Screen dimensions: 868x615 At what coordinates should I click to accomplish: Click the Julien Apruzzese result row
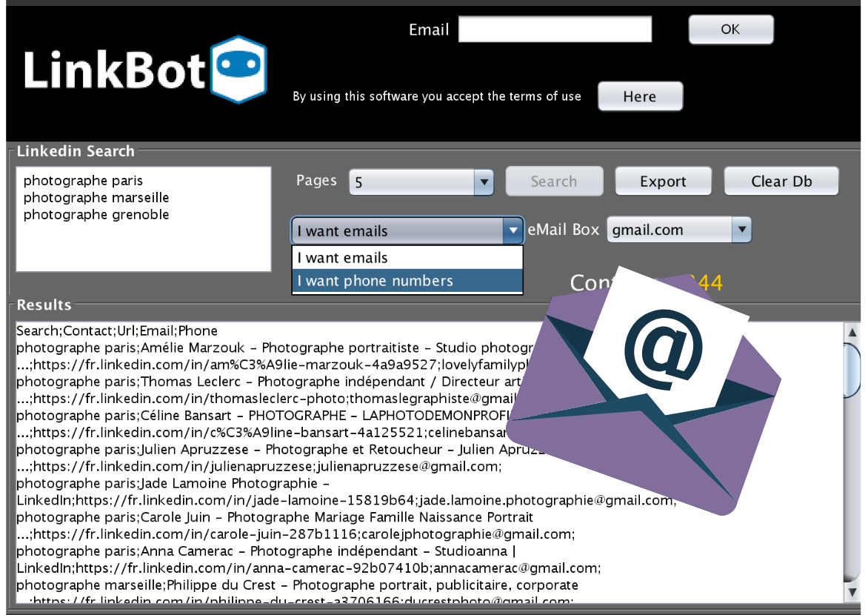[280, 449]
